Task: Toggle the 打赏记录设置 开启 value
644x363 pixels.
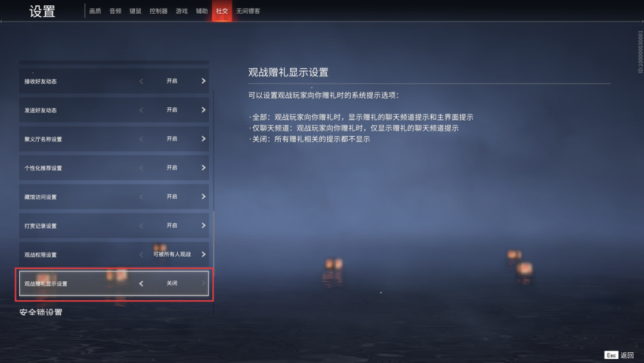Action: coord(172,225)
